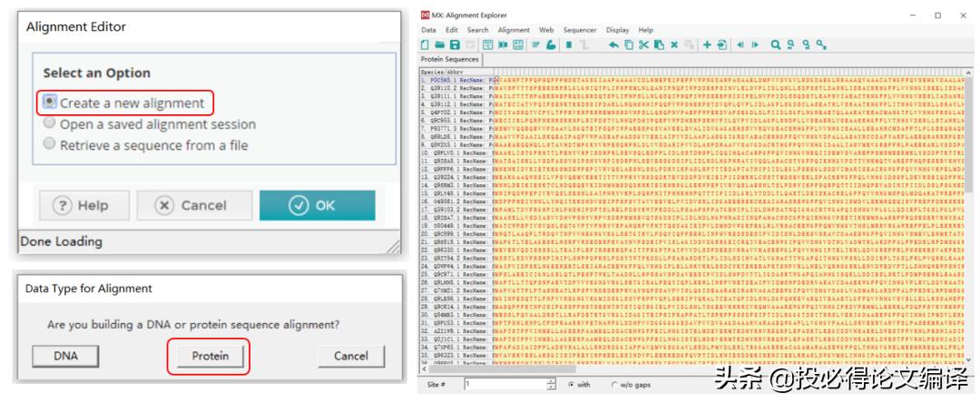Click the X delete toolbar icon
Viewport: 980px width, 403px height.
(x=674, y=44)
